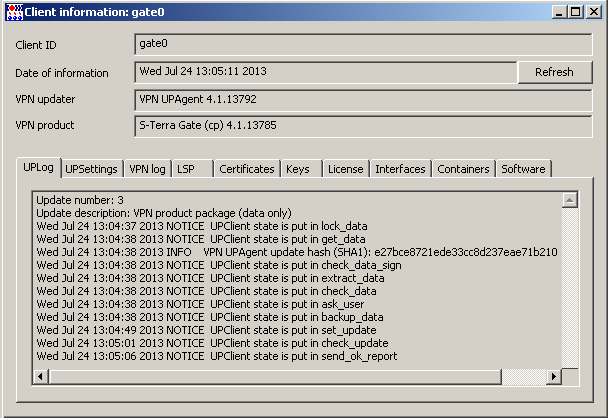Click the 'VPN product' label

tap(45, 125)
